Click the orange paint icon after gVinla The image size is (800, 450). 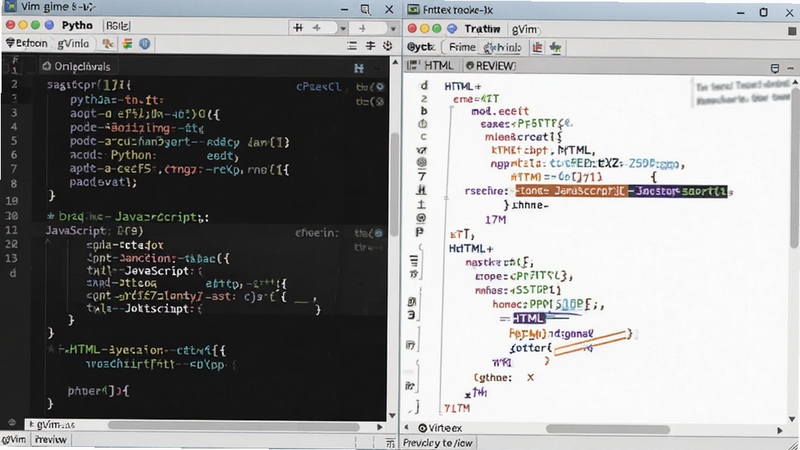click(x=108, y=44)
